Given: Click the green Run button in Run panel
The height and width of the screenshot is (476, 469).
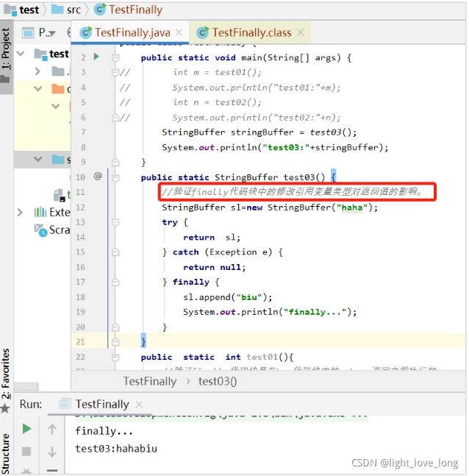Looking at the screenshot, I should 26,429.
